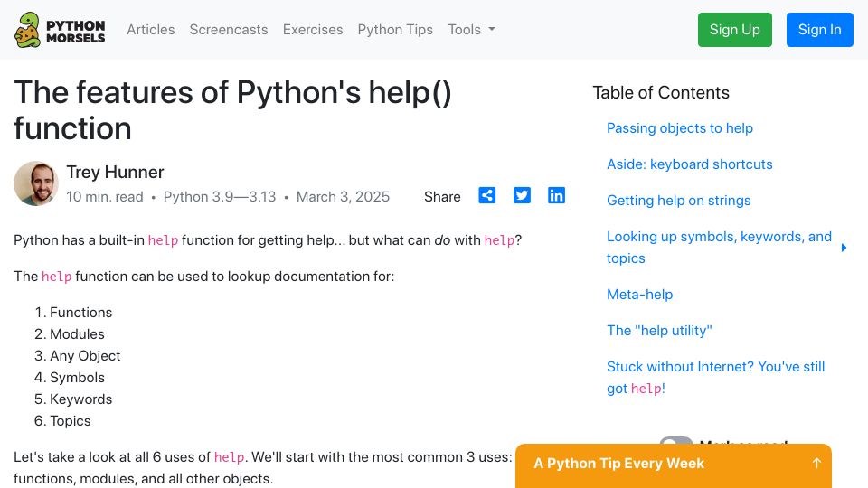Go to Articles in navigation
The width and height of the screenshot is (868, 488).
coord(151,29)
